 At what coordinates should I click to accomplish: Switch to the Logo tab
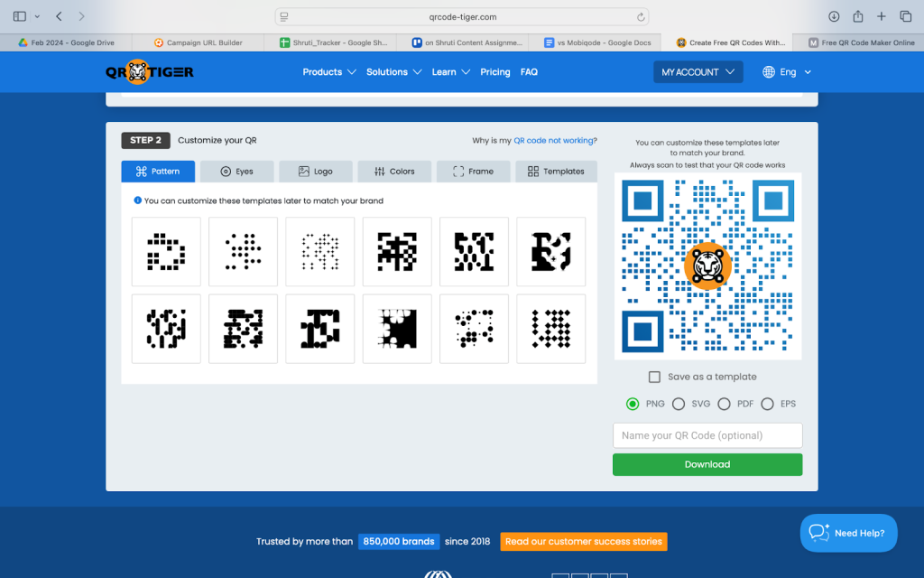315,172
